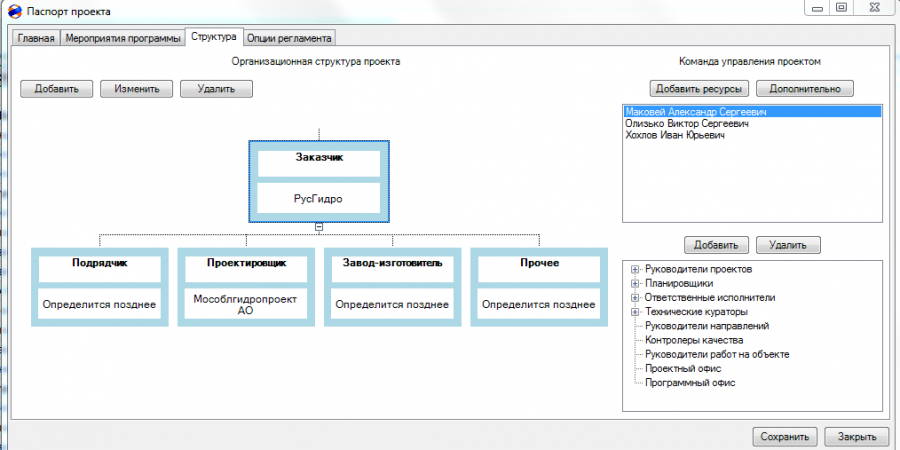Select Хохлов Иван Юрьевич in team list
The height and width of the screenshot is (450, 900).
[676, 135]
